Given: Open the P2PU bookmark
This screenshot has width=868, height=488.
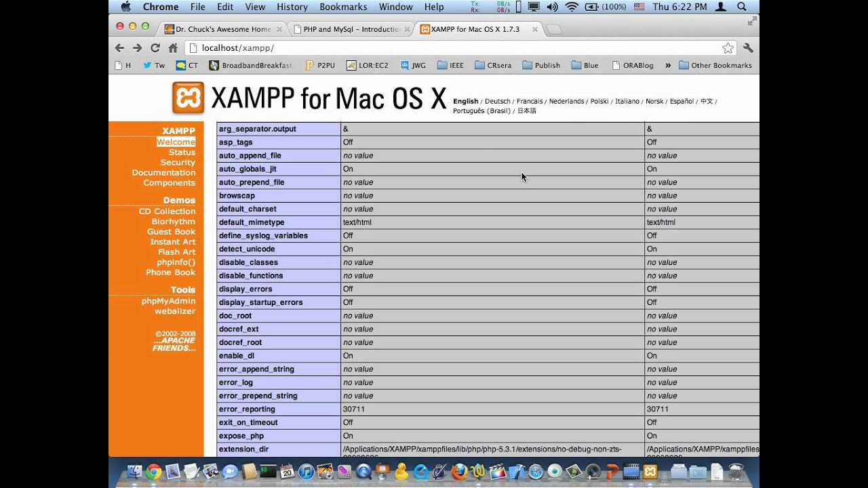Looking at the screenshot, I should (319, 66).
